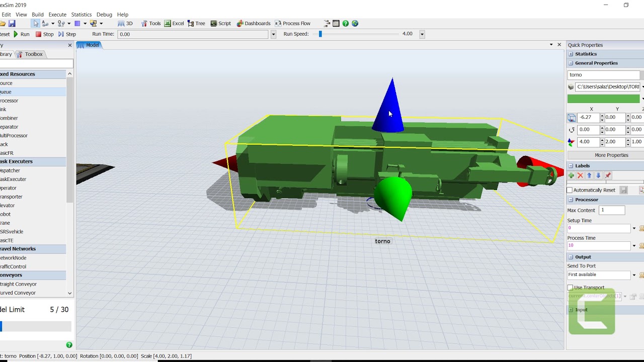Open the Run Time dropdown arrow
The width and height of the screenshot is (644, 362).
pos(273,34)
